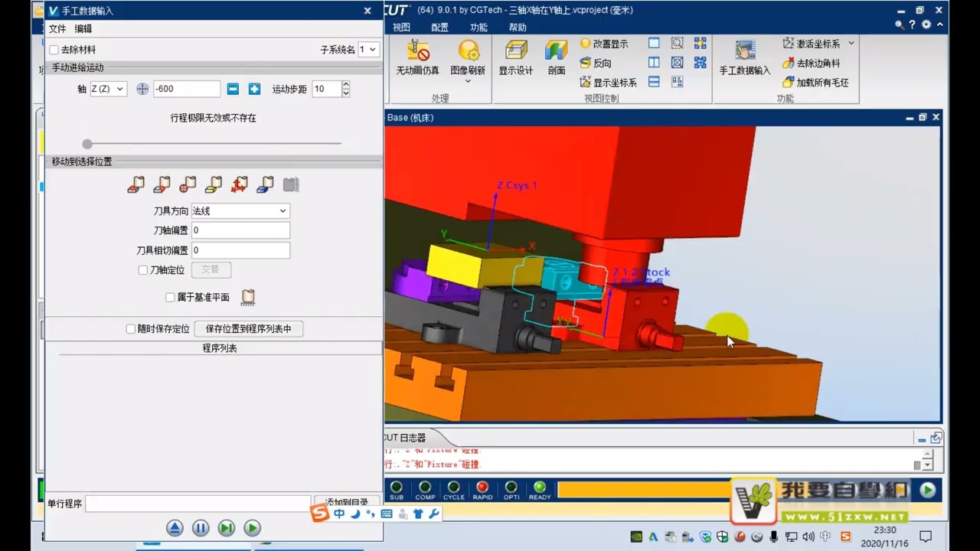This screenshot has width=980, height=551.
Task: Toggle the SUB status light
Action: [397, 487]
